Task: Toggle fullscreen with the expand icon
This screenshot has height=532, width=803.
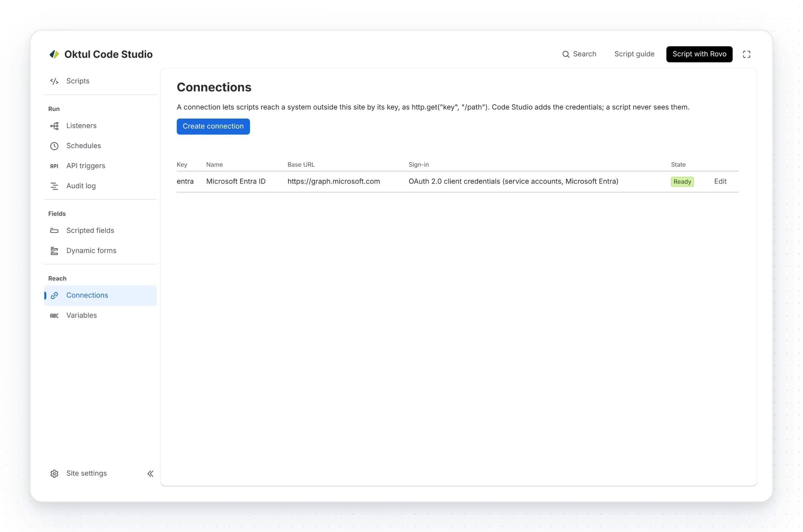Action: (746, 54)
